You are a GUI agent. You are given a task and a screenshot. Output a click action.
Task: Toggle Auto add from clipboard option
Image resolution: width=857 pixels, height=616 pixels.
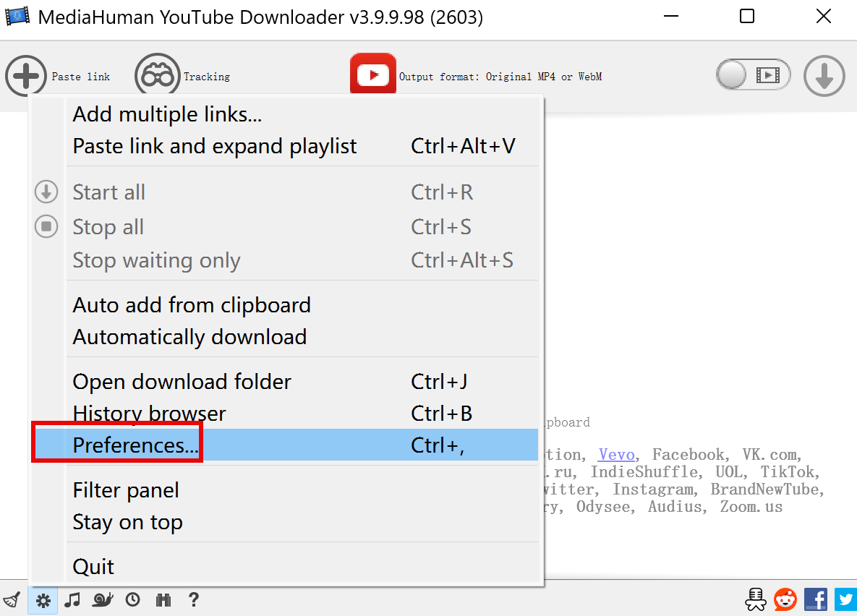(x=192, y=305)
